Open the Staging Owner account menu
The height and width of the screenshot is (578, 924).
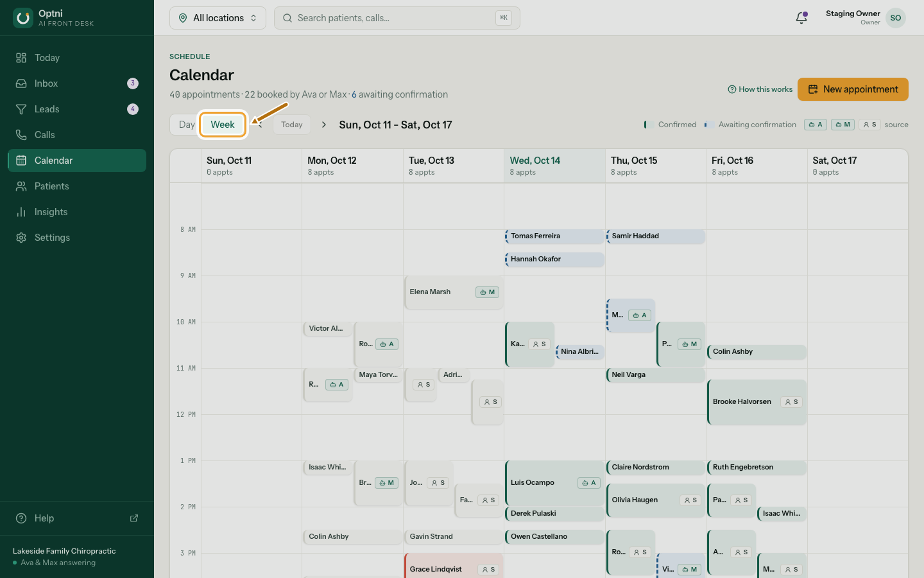click(866, 18)
